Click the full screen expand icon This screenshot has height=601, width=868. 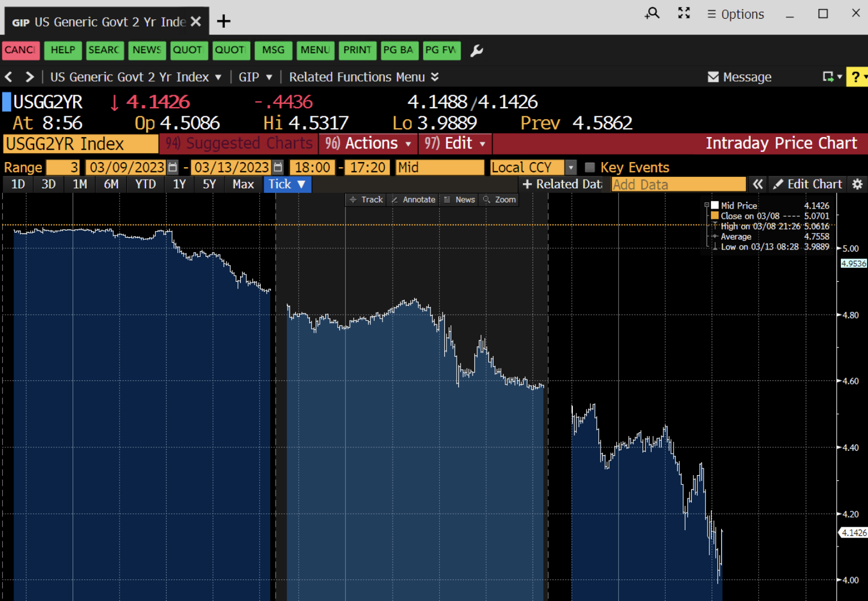point(684,14)
